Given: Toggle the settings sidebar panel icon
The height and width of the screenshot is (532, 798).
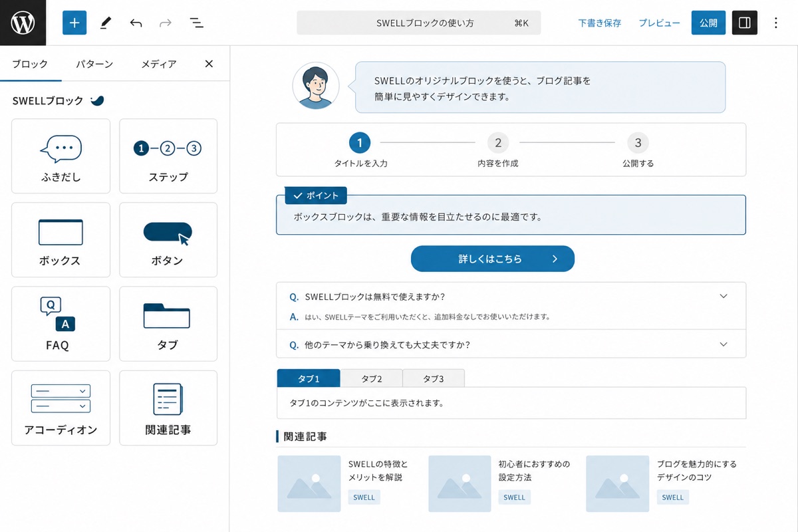Looking at the screenshot, I should pyautogui.click(x=745, y=23).
